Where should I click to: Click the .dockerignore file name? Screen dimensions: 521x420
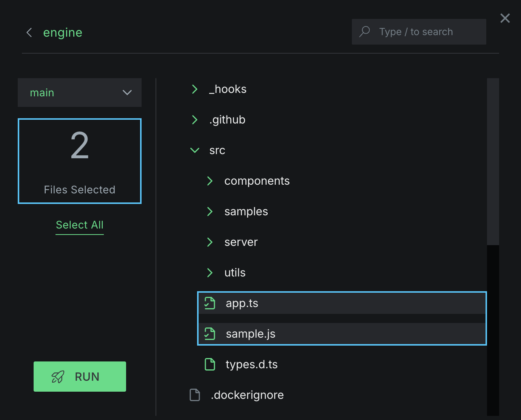coord(247,395)
